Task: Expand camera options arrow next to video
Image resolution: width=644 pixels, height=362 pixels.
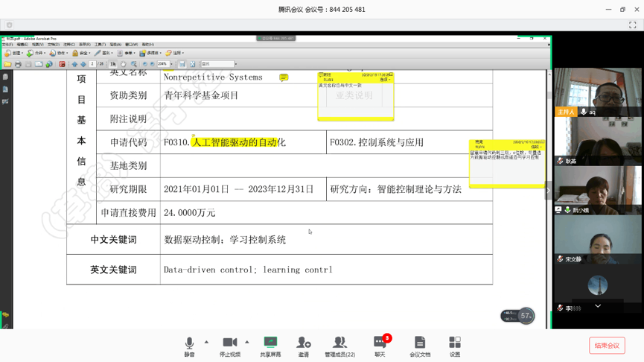Action: coord(247,343)
